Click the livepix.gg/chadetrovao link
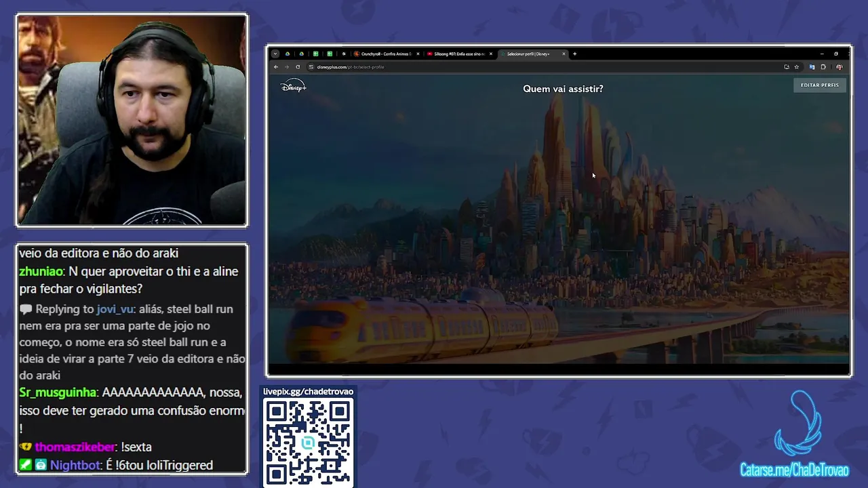868x488 pixels. click(309, 392)
